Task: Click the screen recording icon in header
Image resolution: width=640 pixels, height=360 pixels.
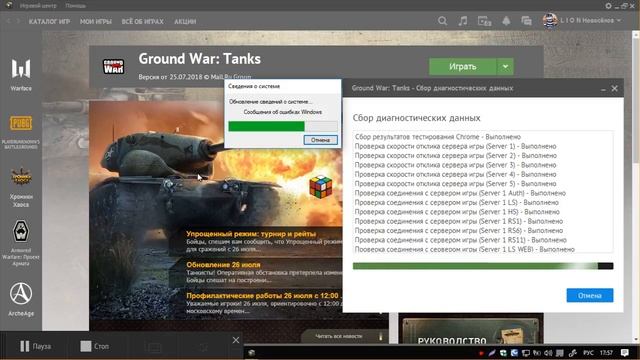Action: [x=484, y=21]
